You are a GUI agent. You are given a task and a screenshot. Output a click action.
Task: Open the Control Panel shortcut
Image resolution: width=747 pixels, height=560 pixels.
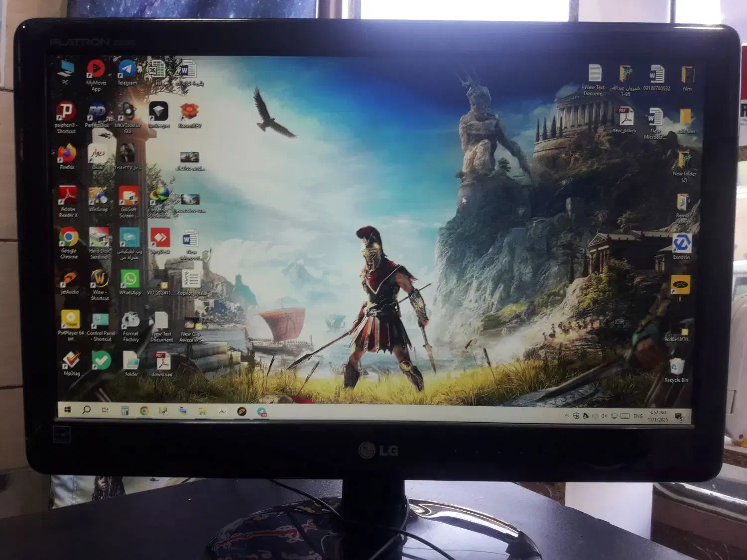(x=101, y=327)
